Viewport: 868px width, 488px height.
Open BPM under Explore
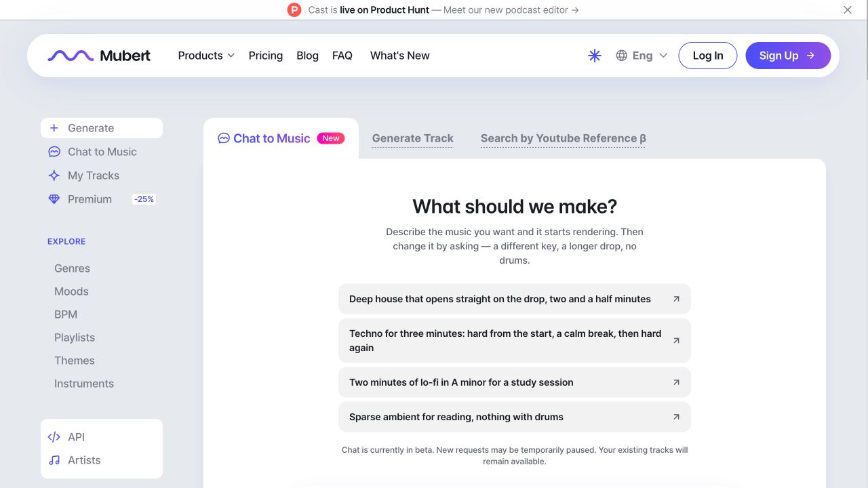[x=66, y=314]
